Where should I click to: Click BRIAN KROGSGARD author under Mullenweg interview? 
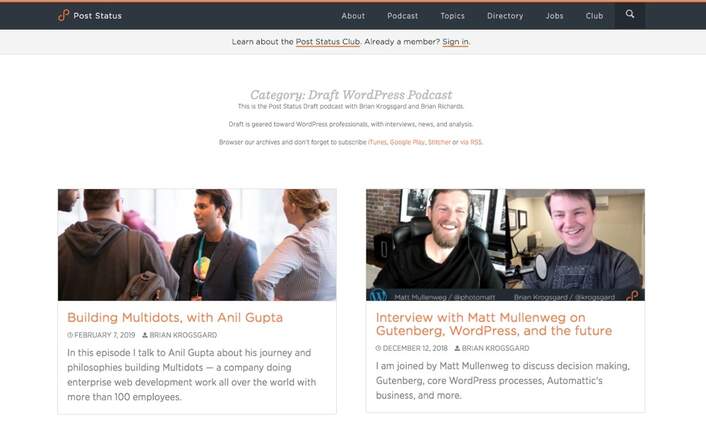(x=495, y=348)
